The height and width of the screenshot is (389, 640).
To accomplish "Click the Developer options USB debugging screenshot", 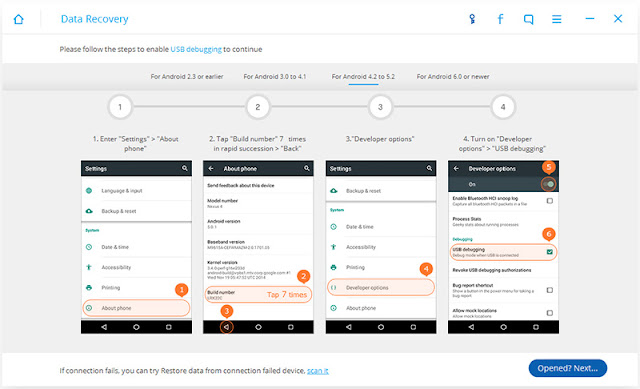I will click(x=503, y=247).
